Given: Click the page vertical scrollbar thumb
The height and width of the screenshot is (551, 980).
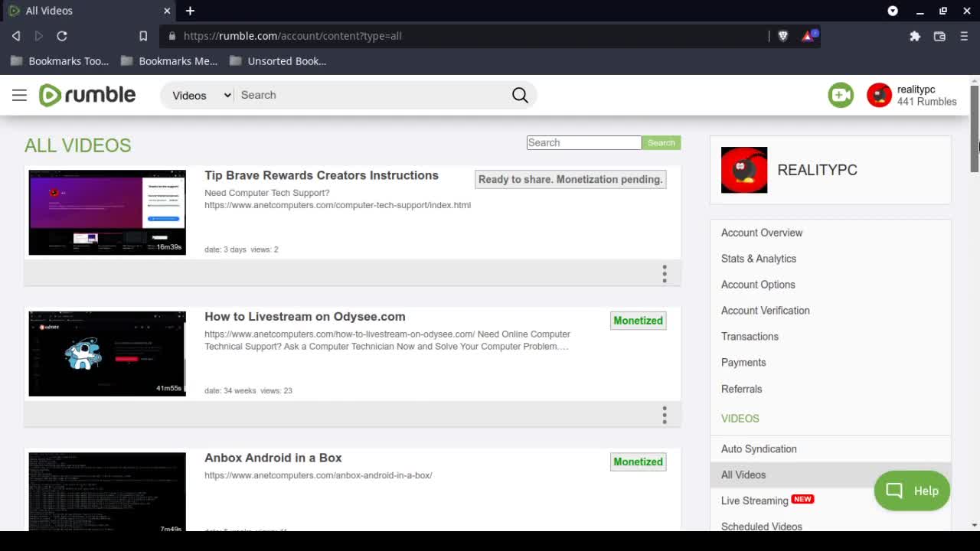Looking at the screenshot, I should click(975, 129).
